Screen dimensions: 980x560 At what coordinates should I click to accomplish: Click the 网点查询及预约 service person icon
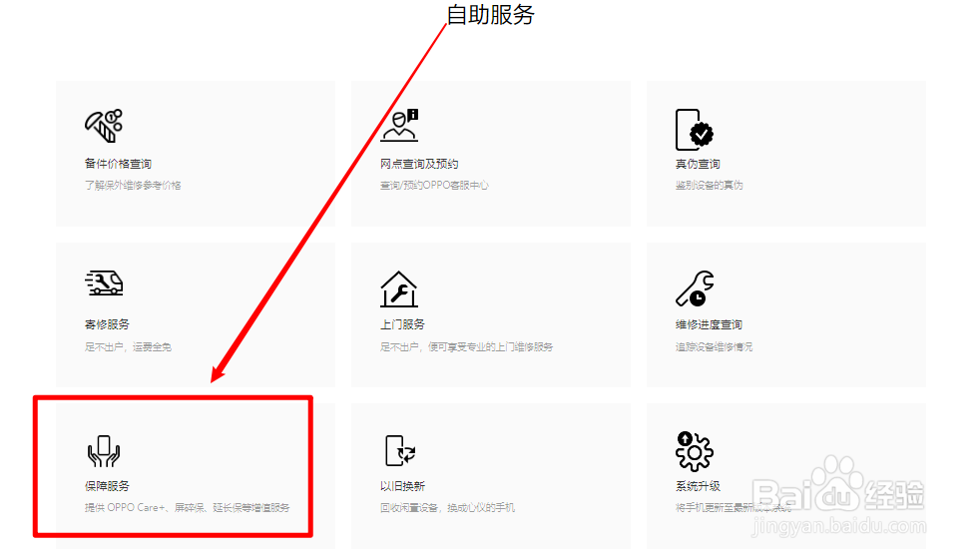pos(399,125)
